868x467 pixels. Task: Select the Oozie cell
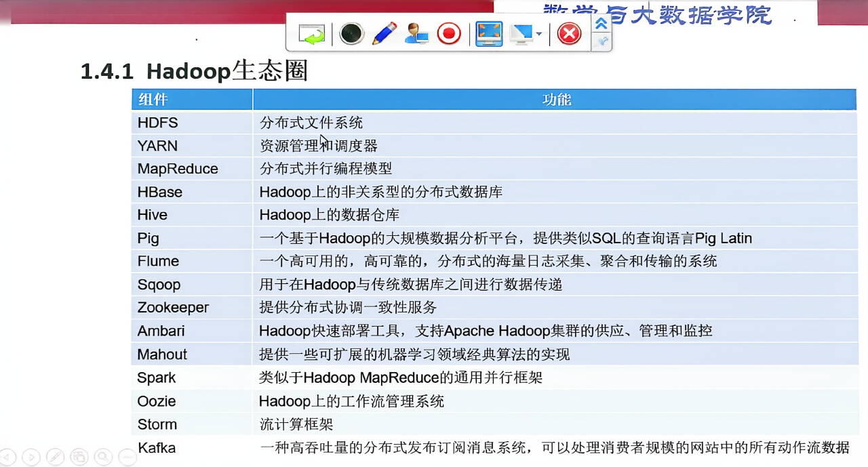(x=191, y=401)
